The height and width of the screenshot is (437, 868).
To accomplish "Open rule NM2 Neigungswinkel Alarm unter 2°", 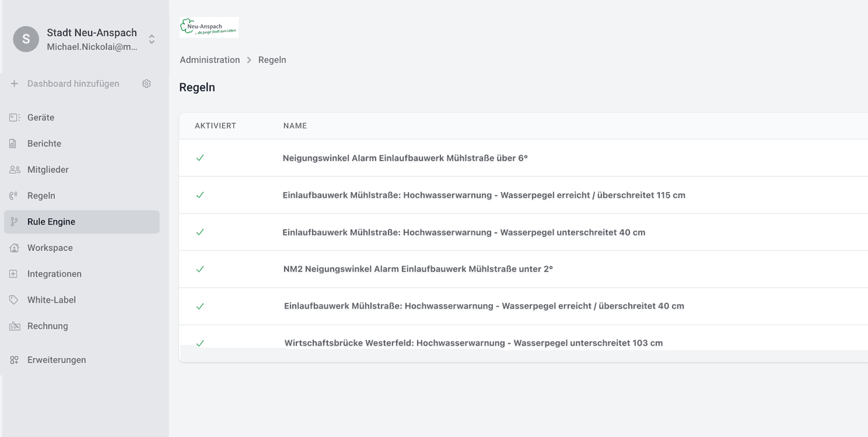I will (418, 269).
